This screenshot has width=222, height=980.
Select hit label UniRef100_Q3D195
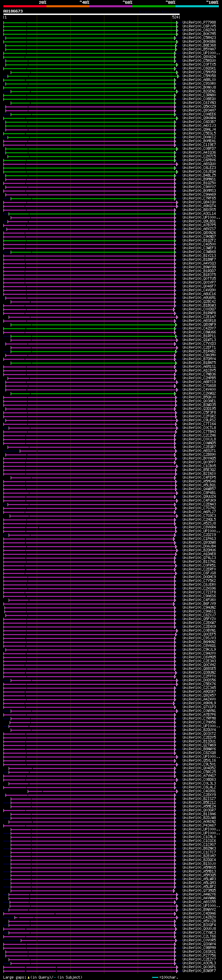coord(199,408)
